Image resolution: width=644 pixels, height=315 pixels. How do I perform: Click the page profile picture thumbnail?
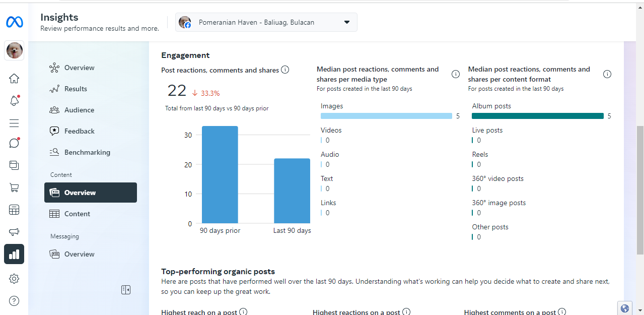(x=14, y=50)
